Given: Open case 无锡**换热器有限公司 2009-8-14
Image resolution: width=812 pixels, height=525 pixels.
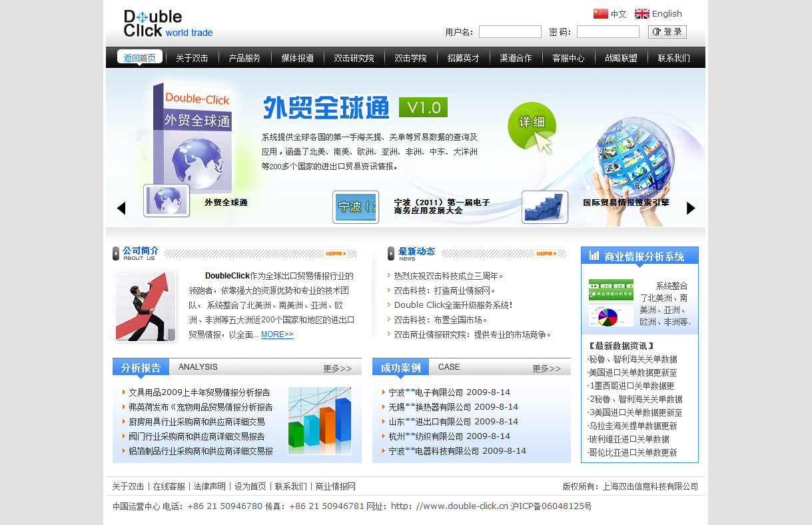Looking at the screenshot, I should 453,407.
